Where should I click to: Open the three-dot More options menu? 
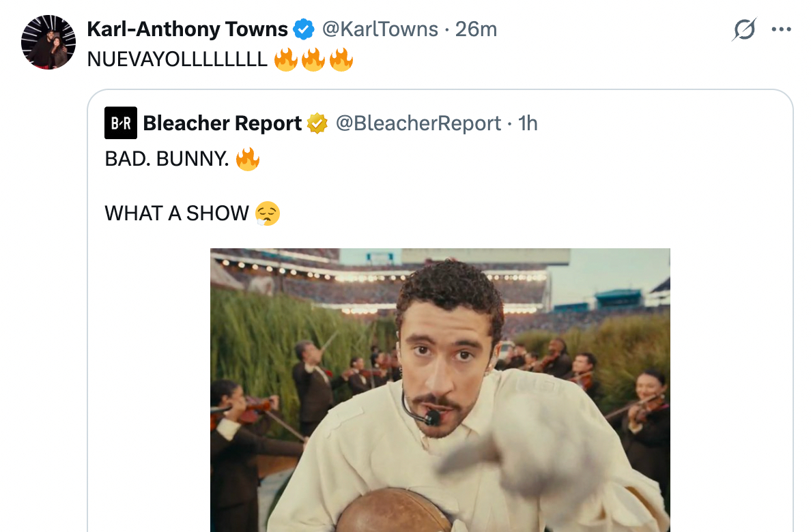tap(780, 29)
